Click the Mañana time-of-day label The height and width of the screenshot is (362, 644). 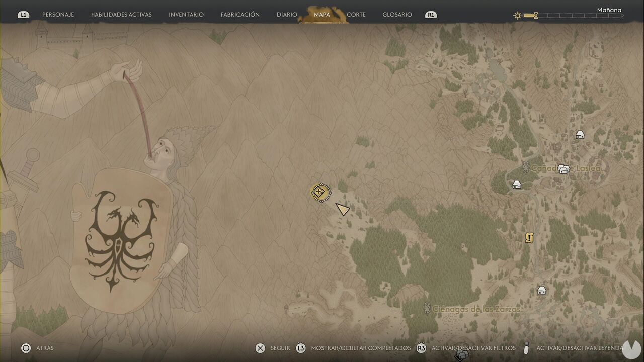point(609,10)
